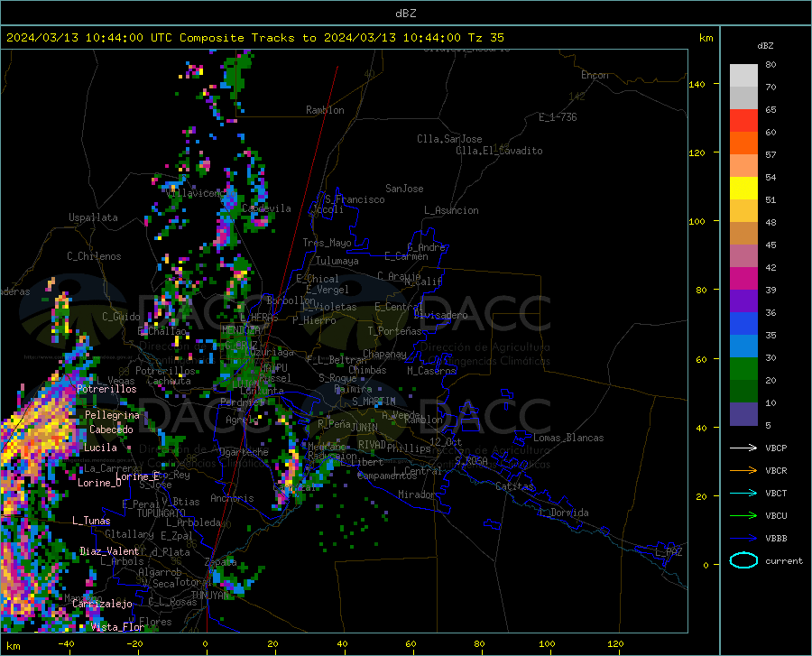Click the 80 dBZ scale value
Image resolution: width=812 pixels, height=656 pixels.
[x=770, y=65]
